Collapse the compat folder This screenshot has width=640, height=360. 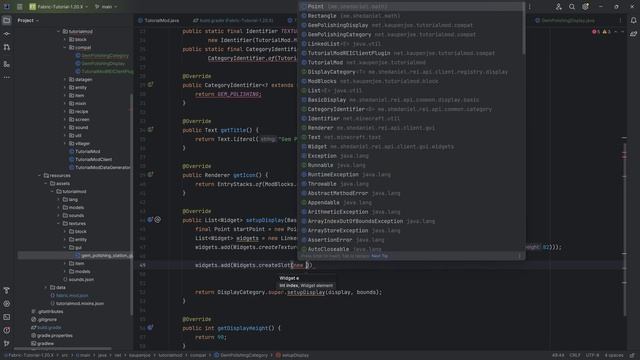(x=64, y=47)
